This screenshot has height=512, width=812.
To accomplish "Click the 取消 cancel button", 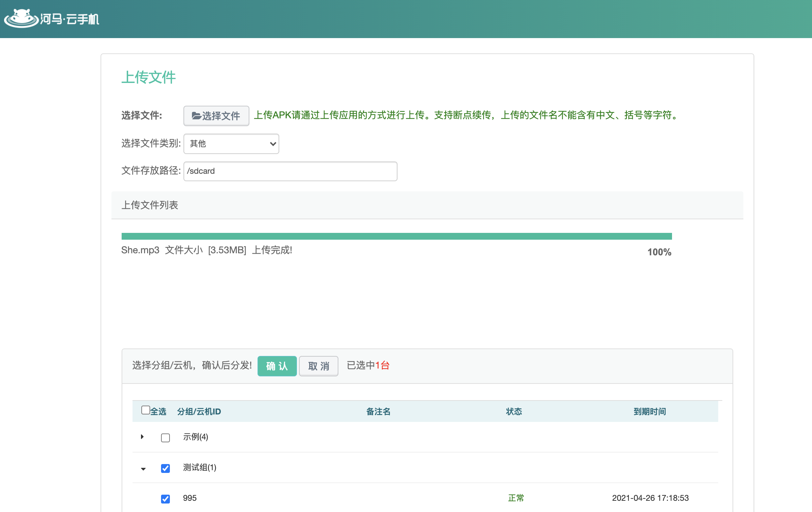I will 318,366.
